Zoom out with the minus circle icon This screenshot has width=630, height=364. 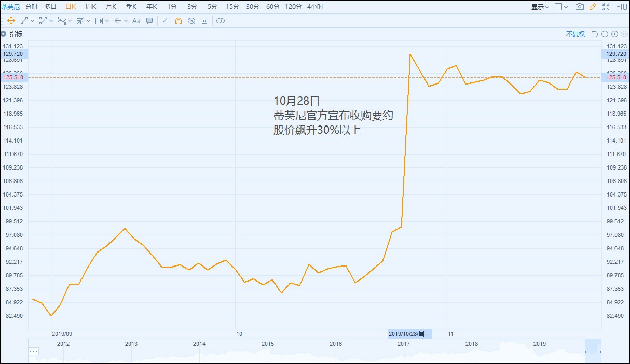(x=605, y=34)
